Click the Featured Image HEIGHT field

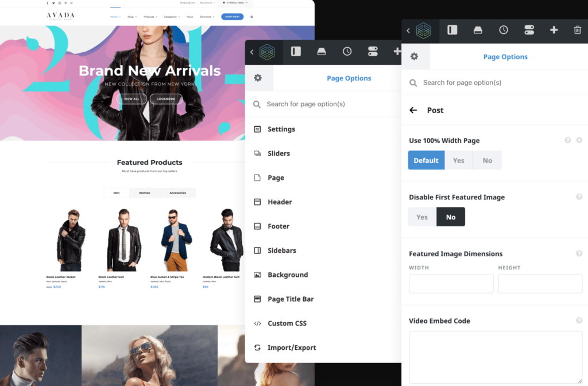pos(540,284)
